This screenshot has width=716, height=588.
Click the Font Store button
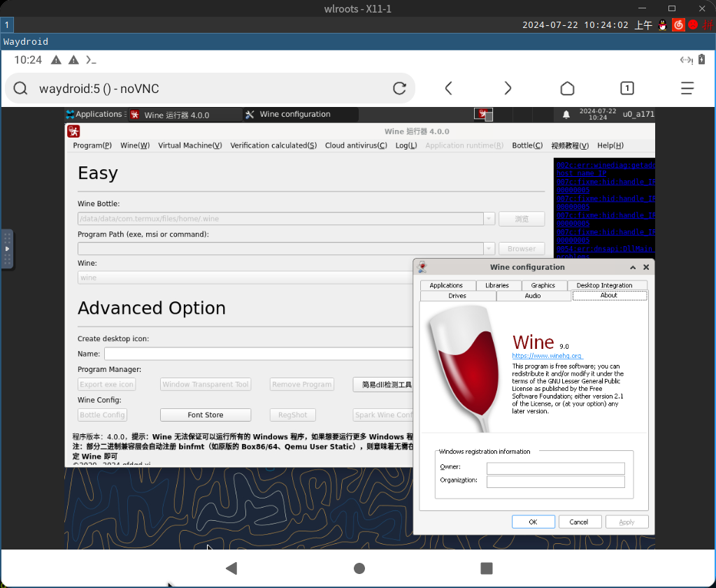(x=206, y=415)
